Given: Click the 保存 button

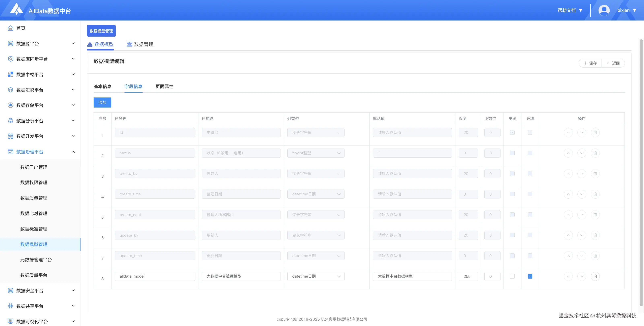Looking at the screenshot, I should [x=590, y=63].
